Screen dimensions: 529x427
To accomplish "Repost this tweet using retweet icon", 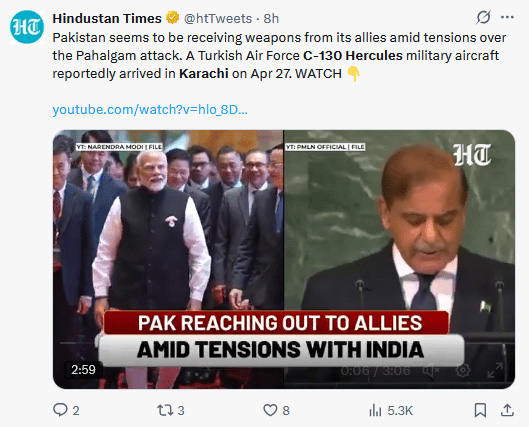I will pos(165,410).
